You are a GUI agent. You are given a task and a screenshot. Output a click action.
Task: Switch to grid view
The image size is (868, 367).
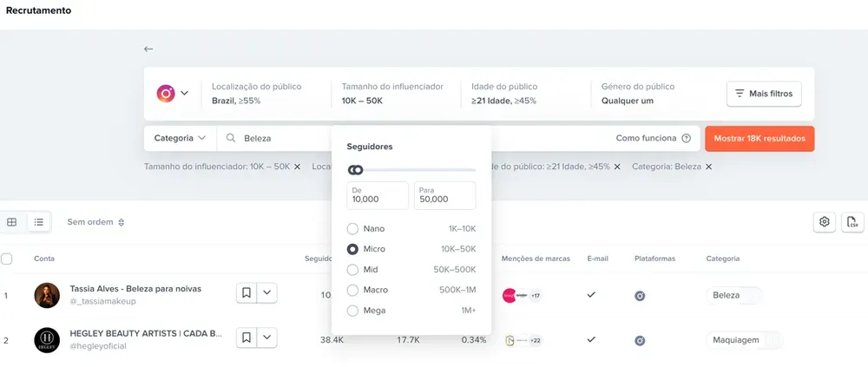tap(11, 222)
